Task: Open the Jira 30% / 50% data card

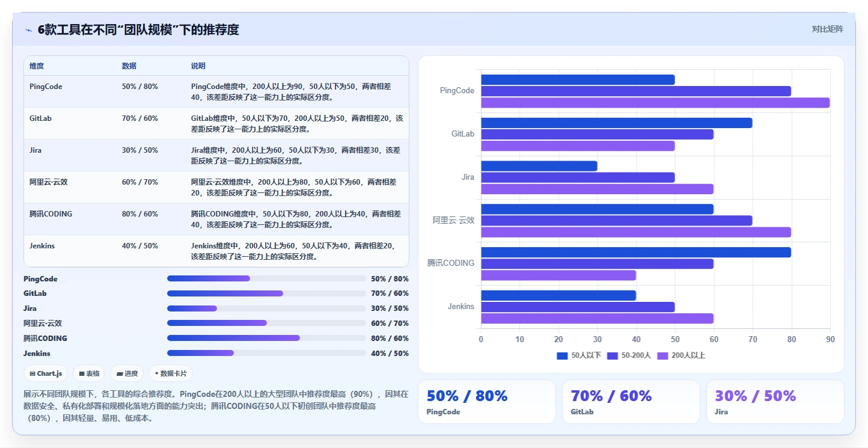Action: coord(775,402)
